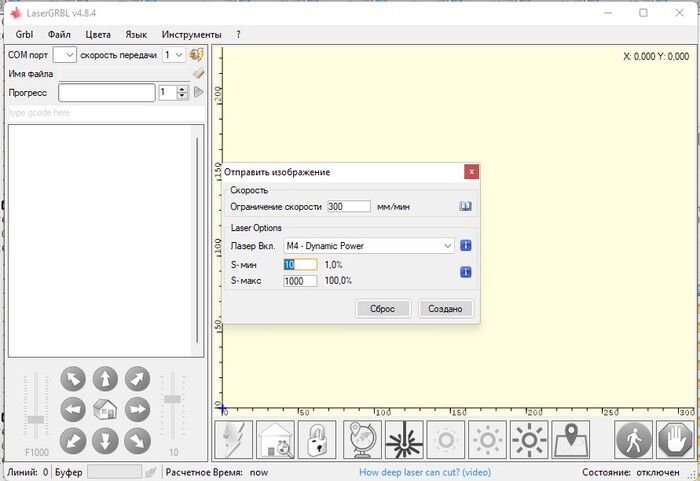
Task: Click the map pin location icon
Action: 571,439
